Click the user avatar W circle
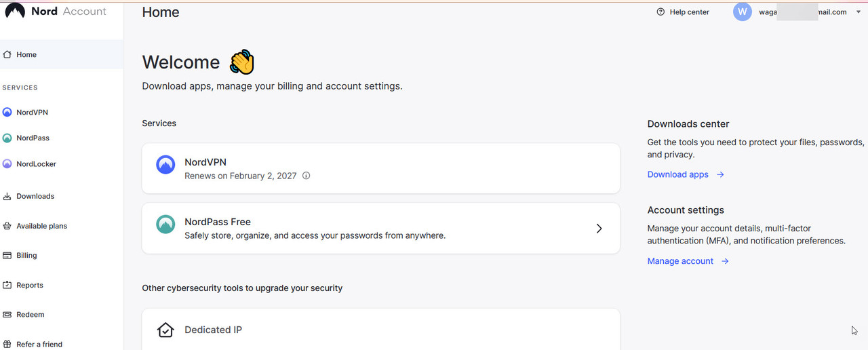This screenshot has width=868, height=350. pos(743,12)
